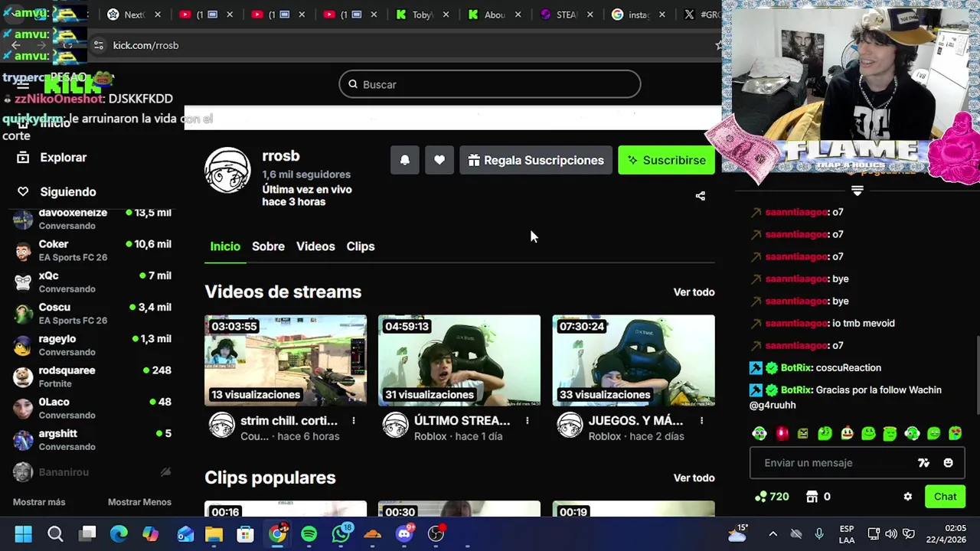Open the Windows Start menu
This screenshot has height=551, width=980.
tap(23, 534)
